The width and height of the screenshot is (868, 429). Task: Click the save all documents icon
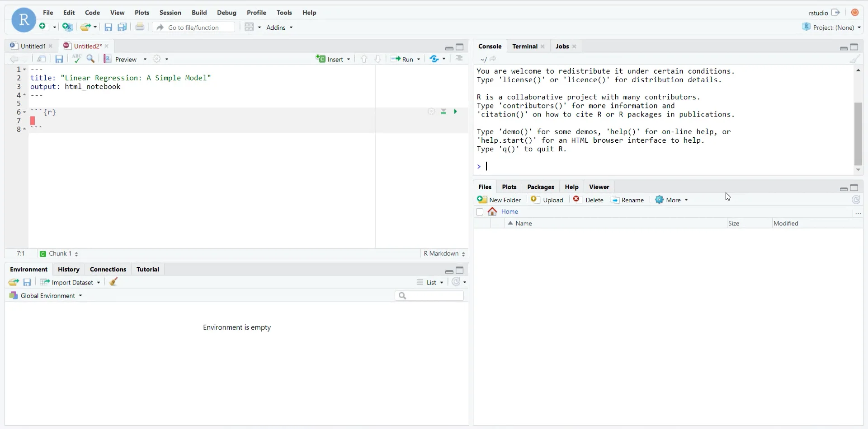[122, 27]
